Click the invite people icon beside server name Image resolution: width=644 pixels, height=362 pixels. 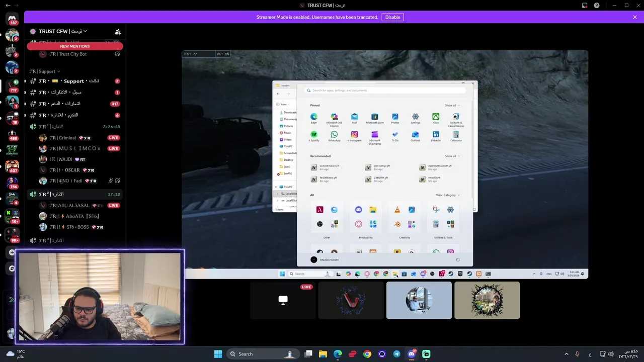click(118, 31)
